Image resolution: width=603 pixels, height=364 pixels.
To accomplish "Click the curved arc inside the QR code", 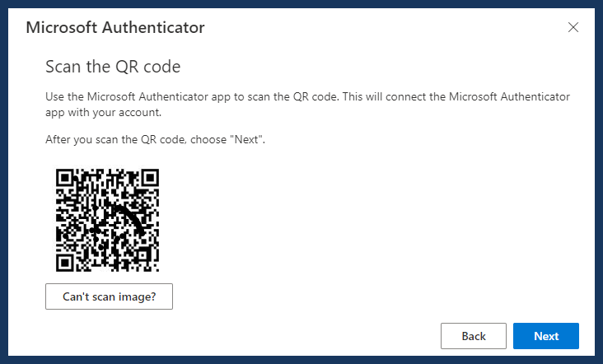I will [132, 219].
